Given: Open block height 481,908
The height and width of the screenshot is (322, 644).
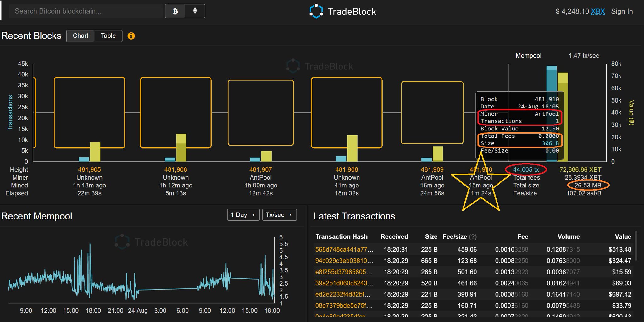Looking at the screenshot, I should coord(347,170).
